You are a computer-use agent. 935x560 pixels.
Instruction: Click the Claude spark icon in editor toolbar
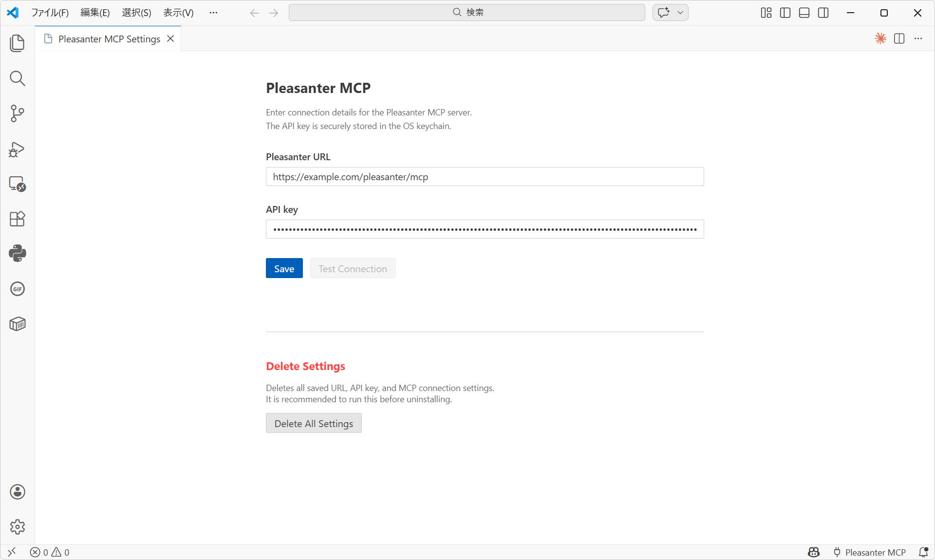tap(880, 38)
